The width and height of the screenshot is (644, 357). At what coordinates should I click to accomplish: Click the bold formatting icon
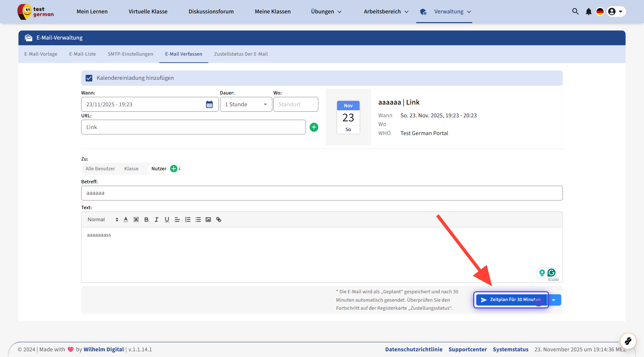[x=146, y=220]
